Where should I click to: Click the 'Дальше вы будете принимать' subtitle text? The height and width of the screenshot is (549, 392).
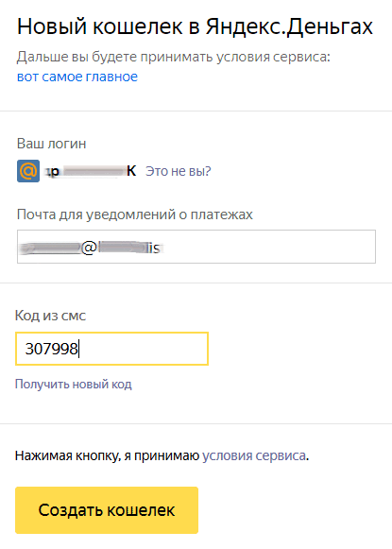pos(115,57)
